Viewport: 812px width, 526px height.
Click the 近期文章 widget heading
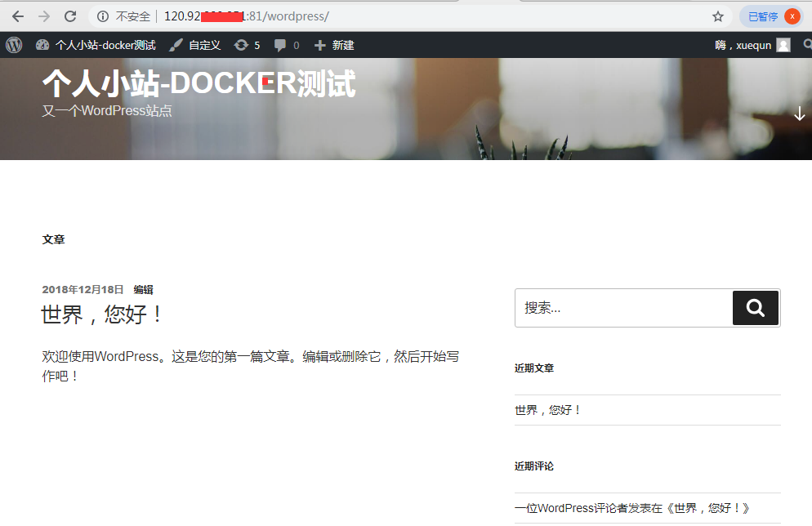pos(534,368)
